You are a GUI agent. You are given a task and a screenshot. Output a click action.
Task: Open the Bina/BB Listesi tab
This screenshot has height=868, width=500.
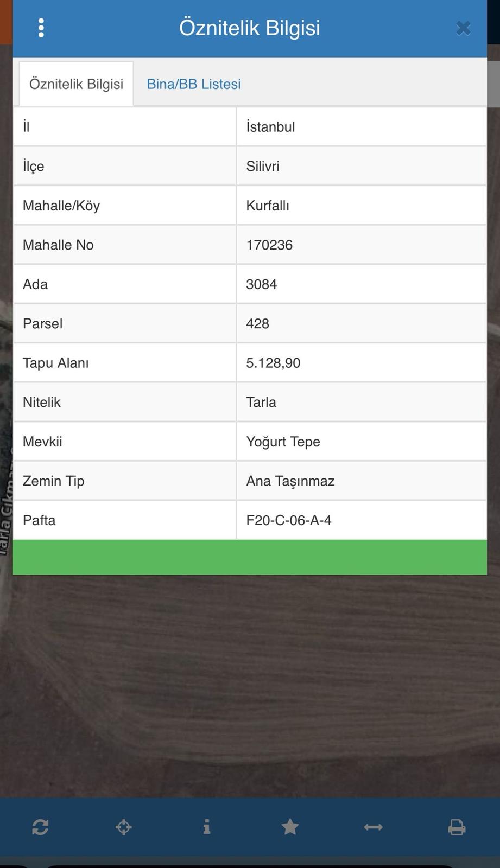click(x=194, y=84)
